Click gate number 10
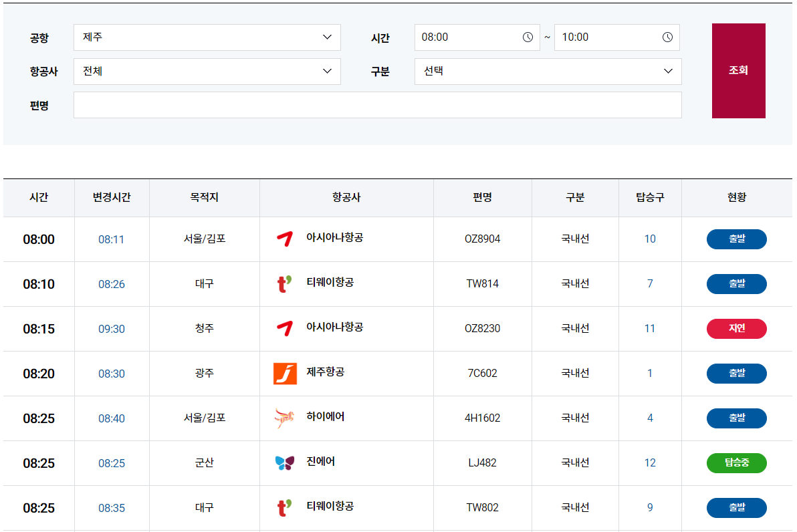This screenshot has width=797, height=532. click(x=650, y=239)
